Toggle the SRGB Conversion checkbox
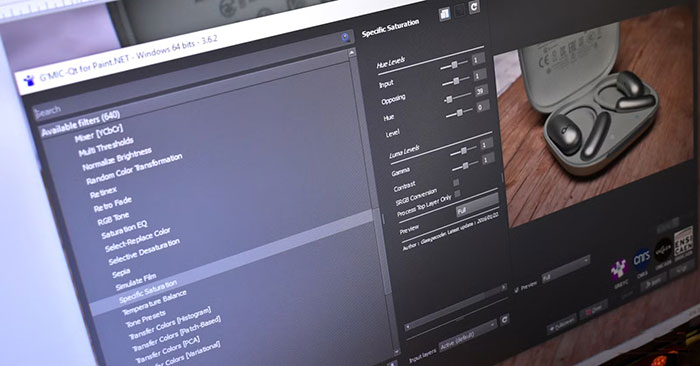The image size is (700, 366). pos(456,183)
